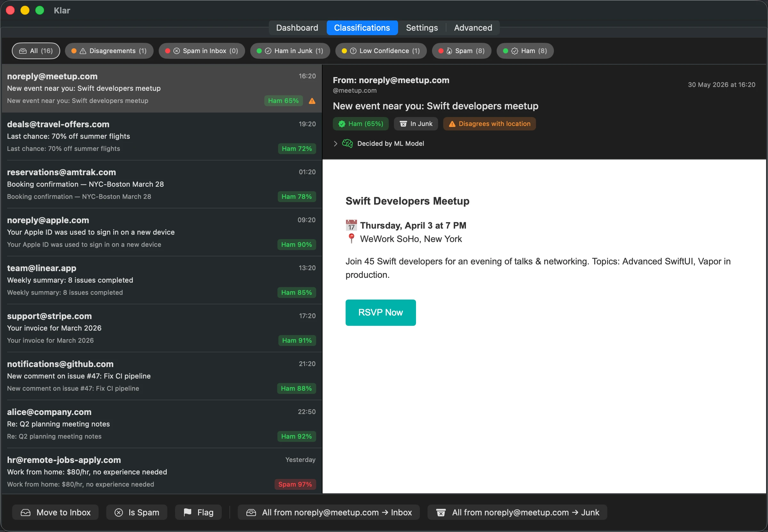The width and height of the screenshot is (768, 532).
Task: Click the seal checkmark icon in Ham (8) chip
Action: (515, 51)
